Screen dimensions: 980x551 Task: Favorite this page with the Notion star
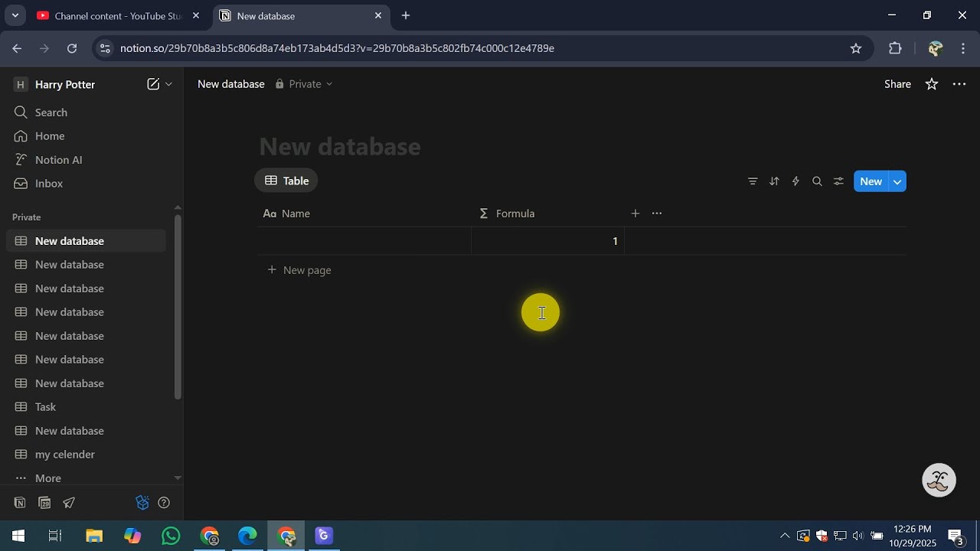click(932, 84)
